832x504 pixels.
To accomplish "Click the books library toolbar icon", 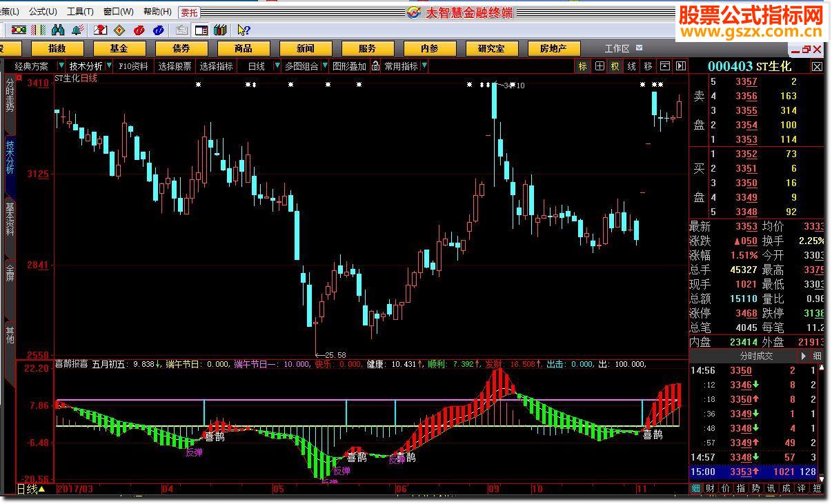I will click(x=221, y=30).
